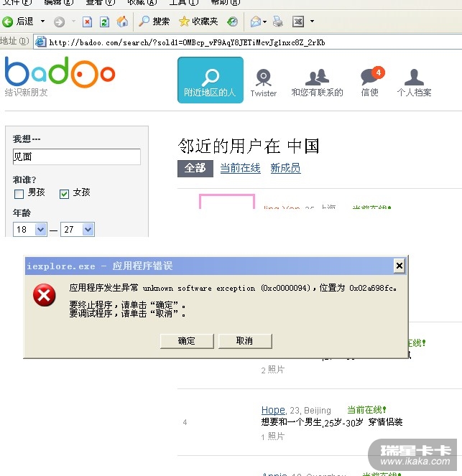Click 确定 in the error dialog
The width and height of the screenshot is (462, 476).
point(187,341)
